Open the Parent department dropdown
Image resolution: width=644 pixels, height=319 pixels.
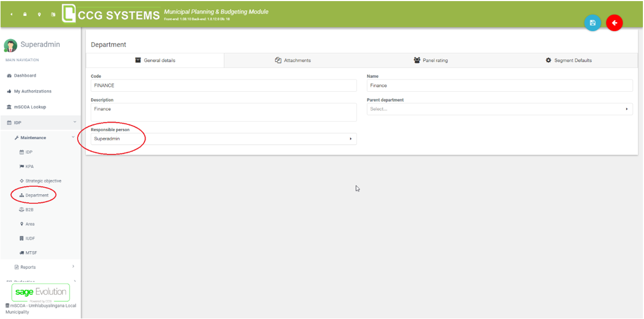tap(500, 109)
